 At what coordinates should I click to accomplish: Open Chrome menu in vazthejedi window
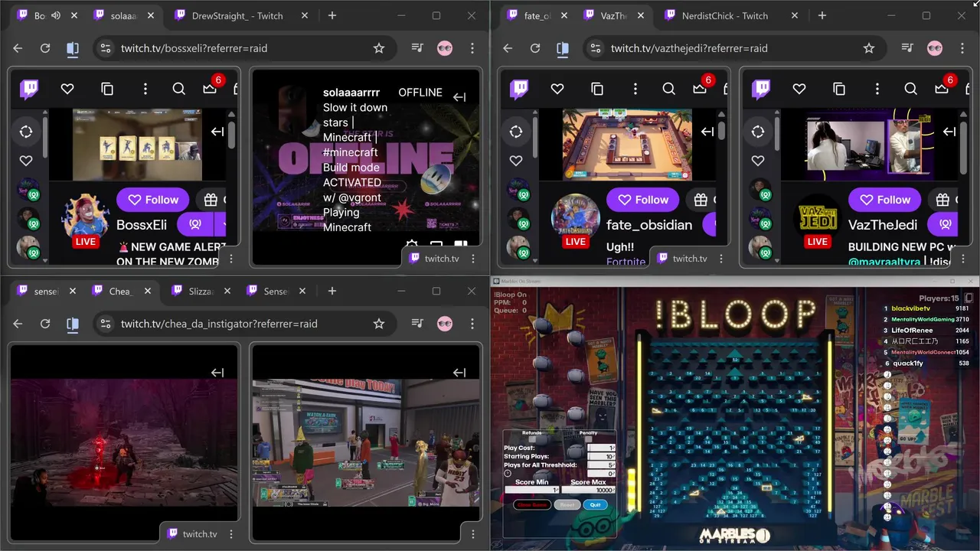pos(962,48)
